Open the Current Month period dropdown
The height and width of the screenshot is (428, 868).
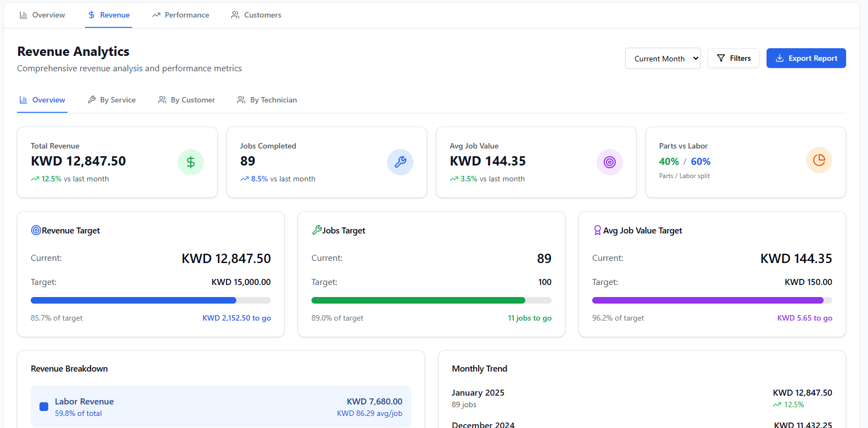662,59
